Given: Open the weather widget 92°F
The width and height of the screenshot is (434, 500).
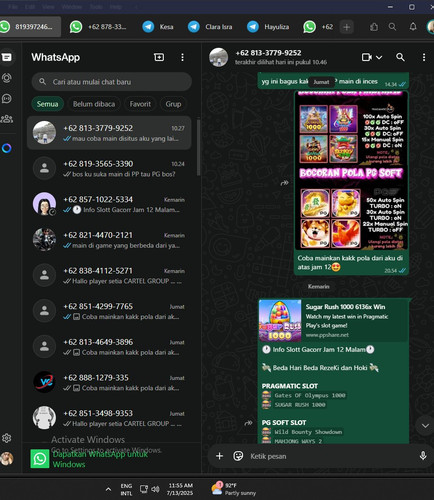Looking at the screenshot, I should [x=234, y=489].
